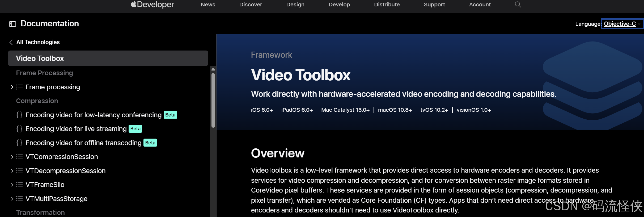Viewport: 644px width, 217px height.
Task: Click the Video Toolbox page title
Action: 301,75
